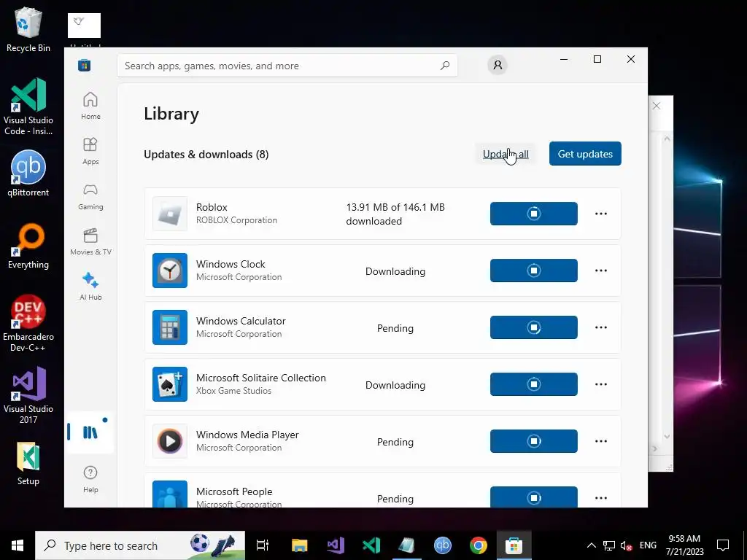
Task: Select the Everything desktop shortcut
Action: 28,246
